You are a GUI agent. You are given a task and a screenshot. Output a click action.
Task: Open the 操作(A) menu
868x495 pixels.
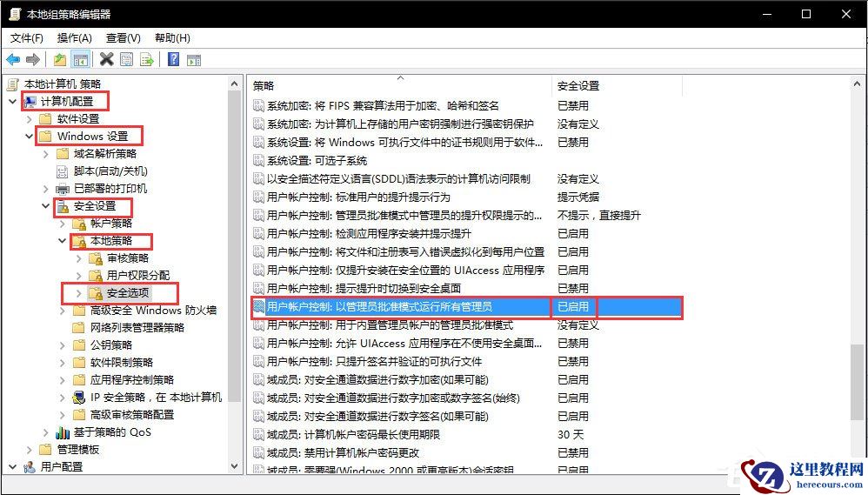[74, 38]
